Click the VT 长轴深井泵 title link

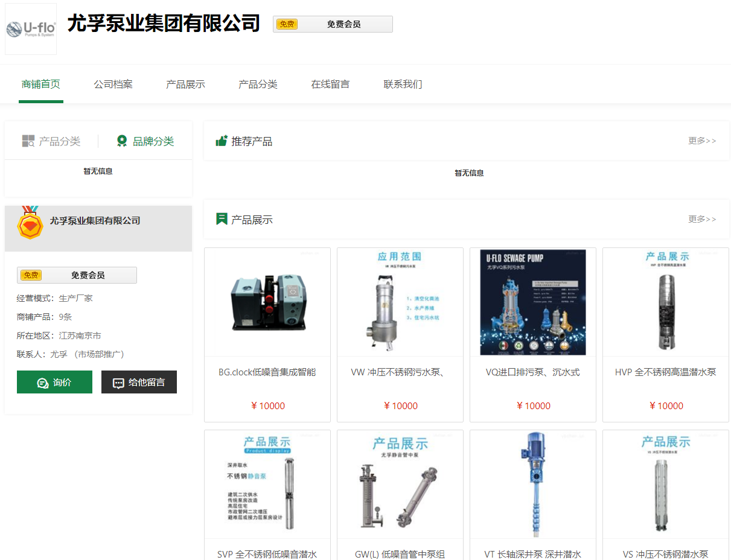(533, 554)
